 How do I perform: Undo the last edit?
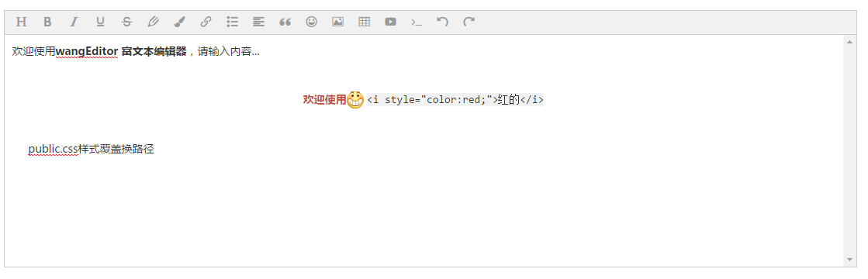[442, 22]
